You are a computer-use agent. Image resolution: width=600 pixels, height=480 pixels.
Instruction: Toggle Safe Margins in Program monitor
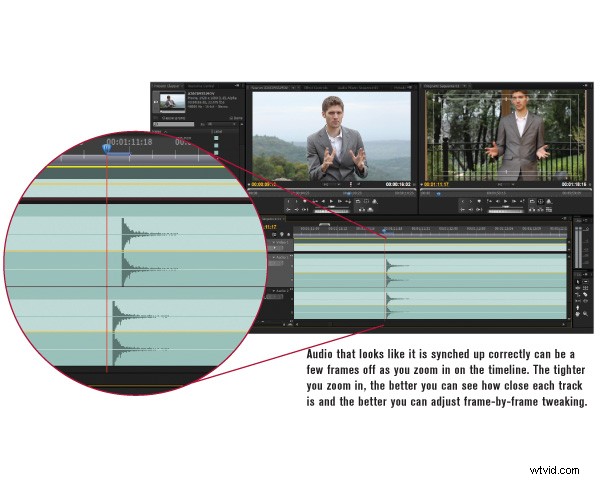coord(540,201)
